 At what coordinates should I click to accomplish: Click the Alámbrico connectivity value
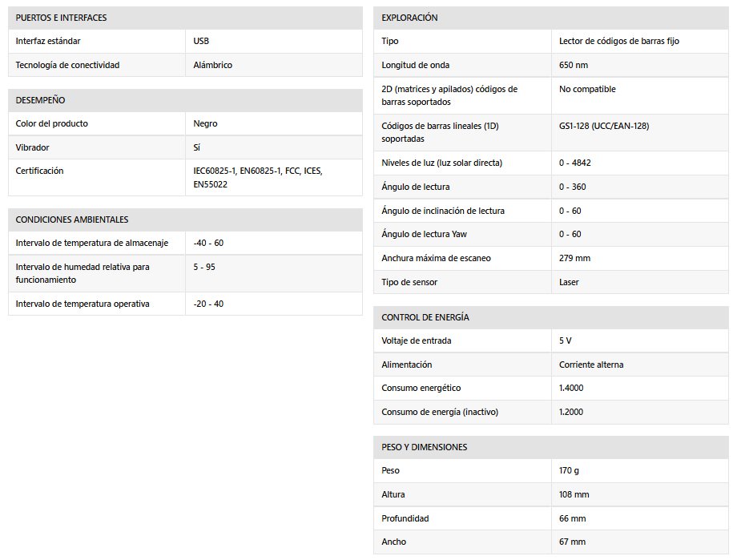213,65
